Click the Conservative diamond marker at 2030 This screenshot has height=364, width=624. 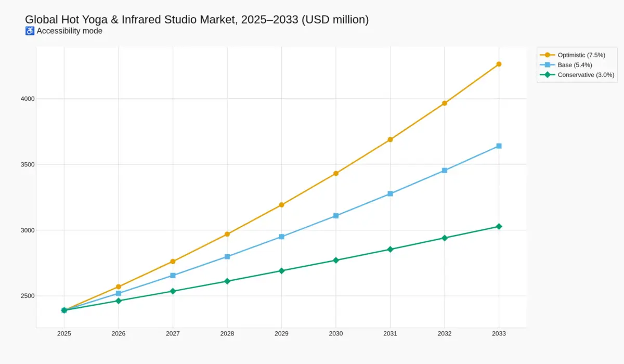click(336, 260)
